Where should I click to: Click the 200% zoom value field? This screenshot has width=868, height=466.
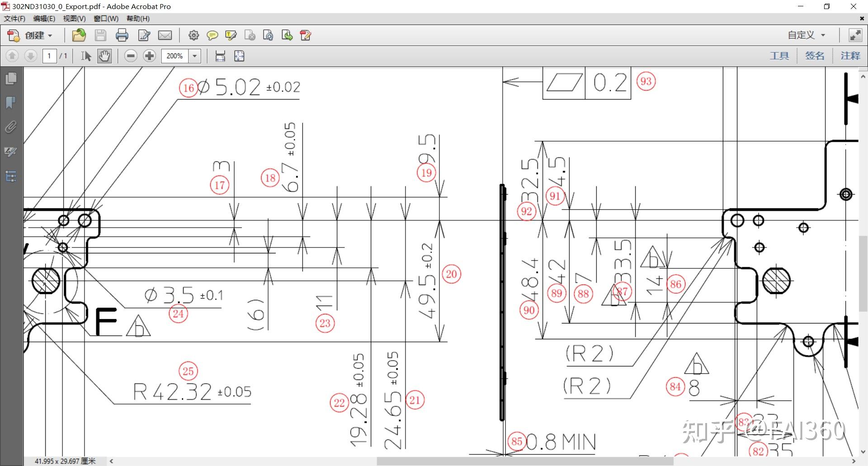[x=175, y=56]
